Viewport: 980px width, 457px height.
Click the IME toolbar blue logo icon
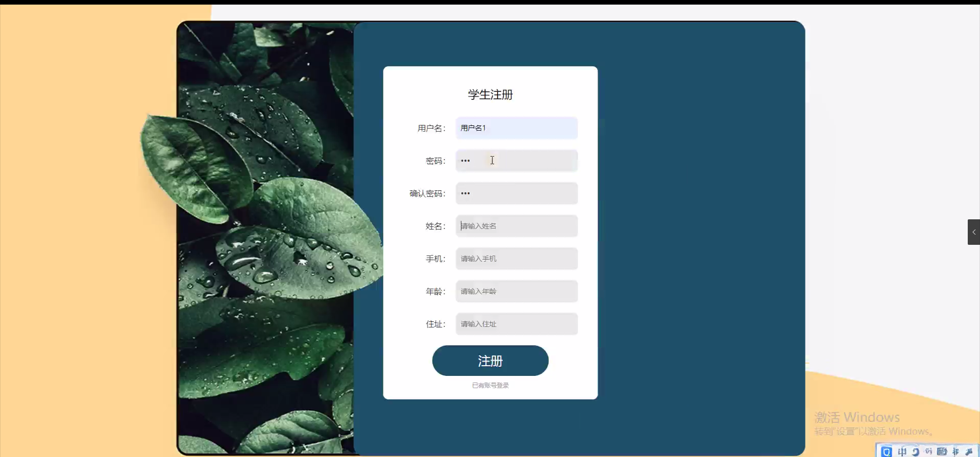tap(887, 451)
